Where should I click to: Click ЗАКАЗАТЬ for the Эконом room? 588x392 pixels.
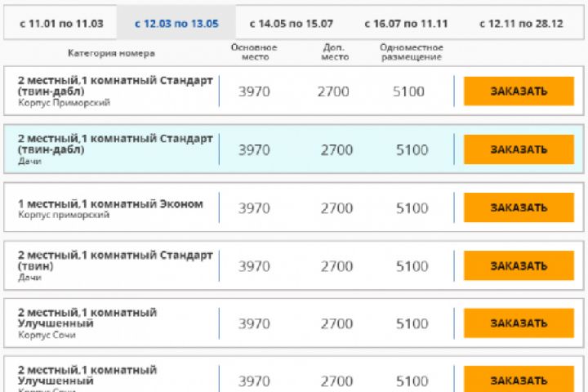(519, 208)
